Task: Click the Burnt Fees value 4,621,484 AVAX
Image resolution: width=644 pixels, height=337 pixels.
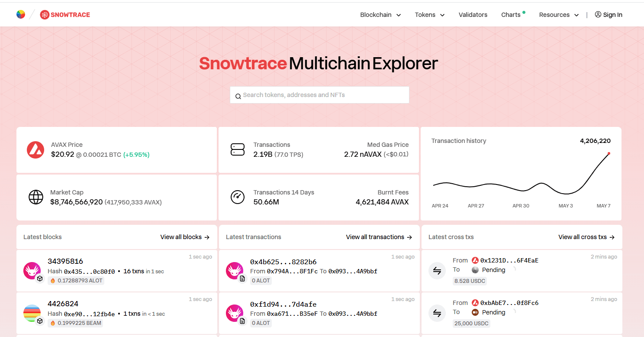Action: pyautogui.click(x=382, y=202)
